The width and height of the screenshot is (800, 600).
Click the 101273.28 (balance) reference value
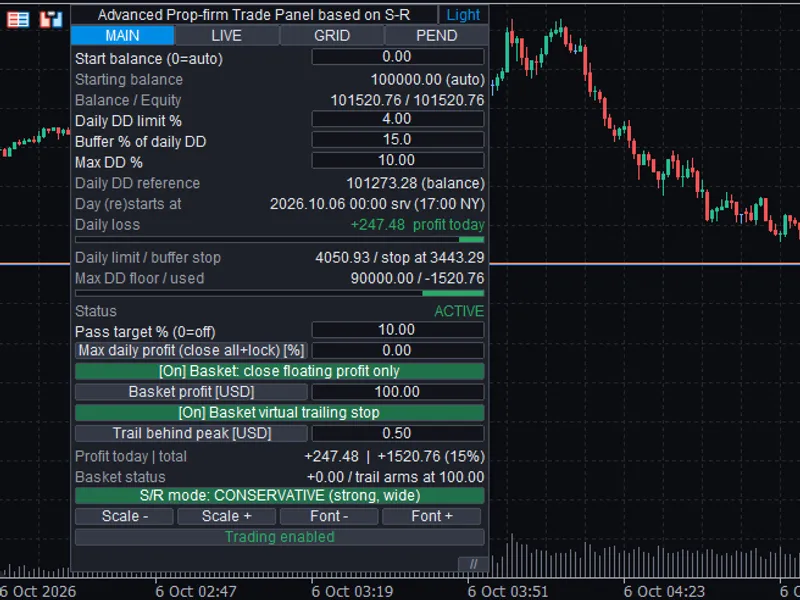pyautogui.click(x=415, y=183)
